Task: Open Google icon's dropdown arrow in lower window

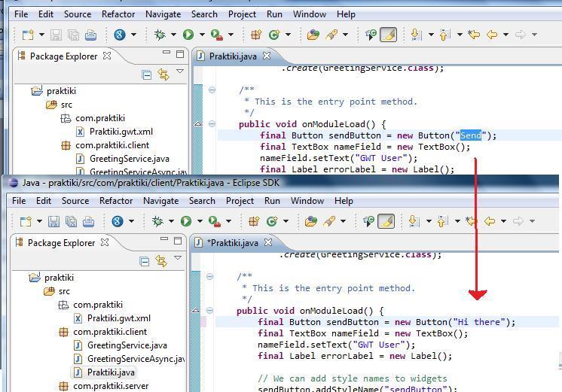Action: (132, 221)
